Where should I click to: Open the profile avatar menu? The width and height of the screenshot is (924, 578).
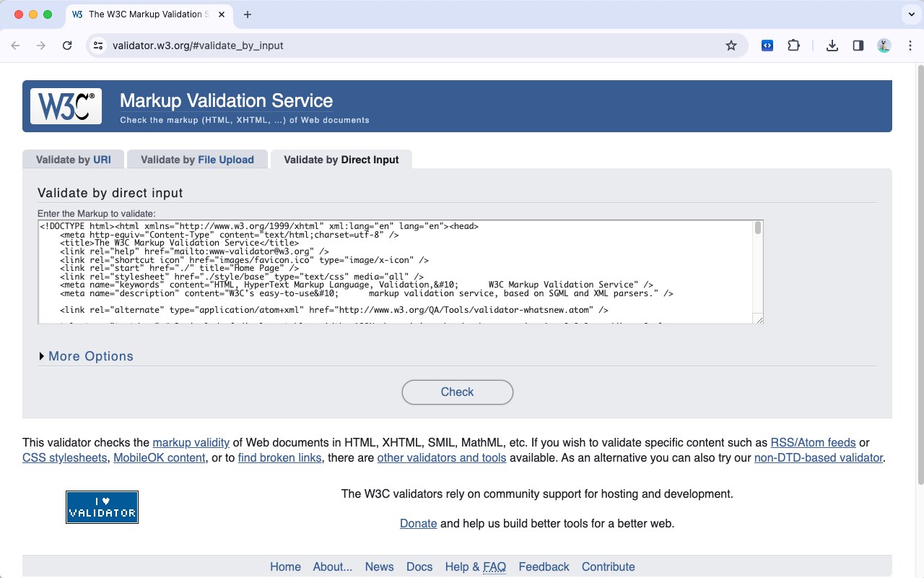pos(884,46)
